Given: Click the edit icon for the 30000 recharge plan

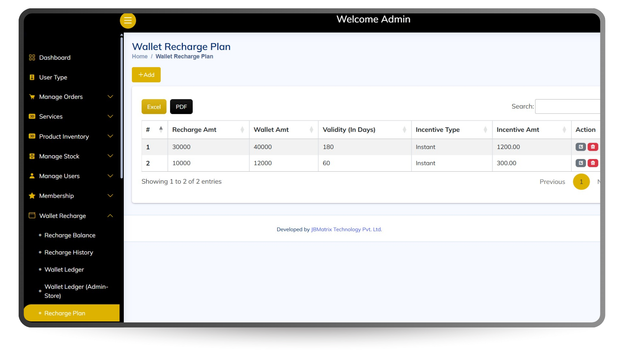Looking at the screenshot, I should point(580,147).
